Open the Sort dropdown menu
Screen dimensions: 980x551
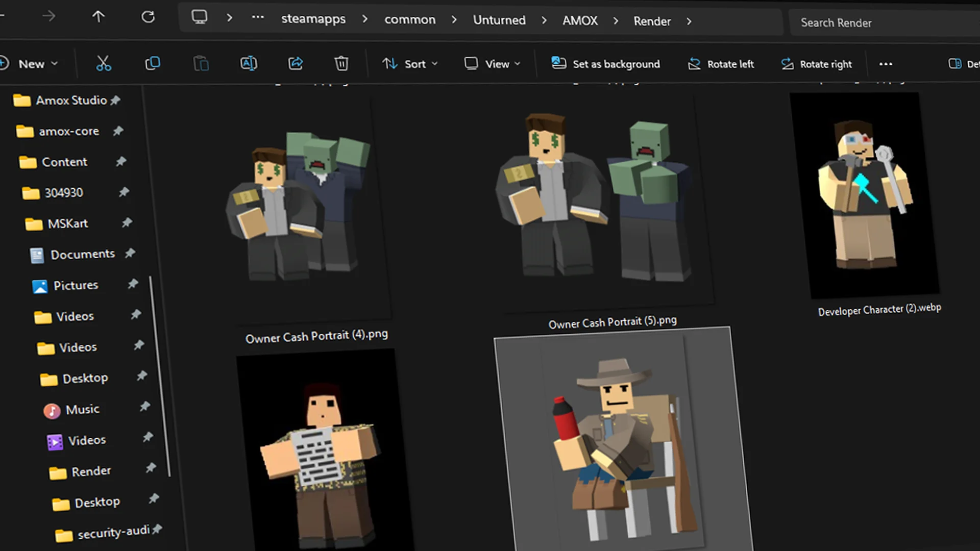pos(410,64)
